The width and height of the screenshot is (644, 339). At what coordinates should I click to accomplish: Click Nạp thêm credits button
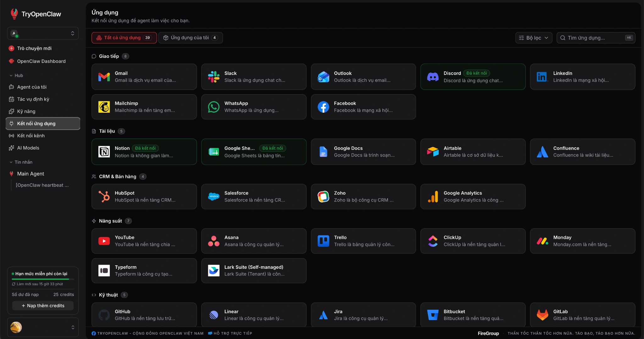coord(43,306)
